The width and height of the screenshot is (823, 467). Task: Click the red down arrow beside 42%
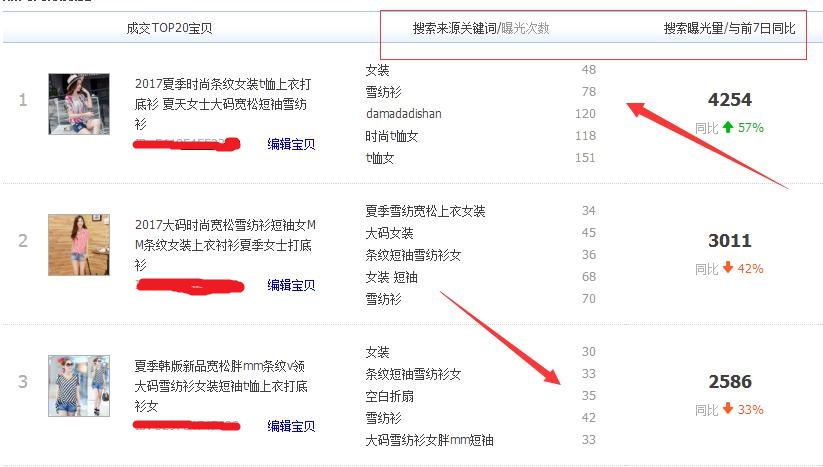(728, 269)
